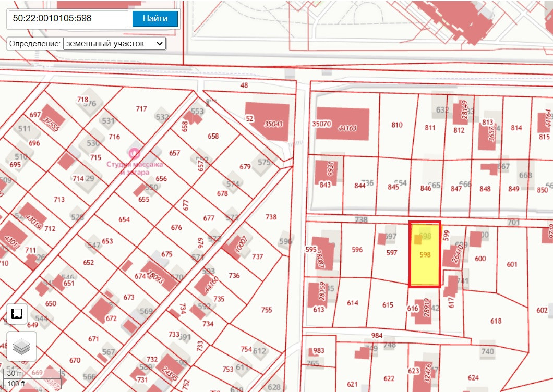This screenshot has height=392, width=553.
Task: Click parcel label 622
Action: pyautogui.click(x=389, y=378)
